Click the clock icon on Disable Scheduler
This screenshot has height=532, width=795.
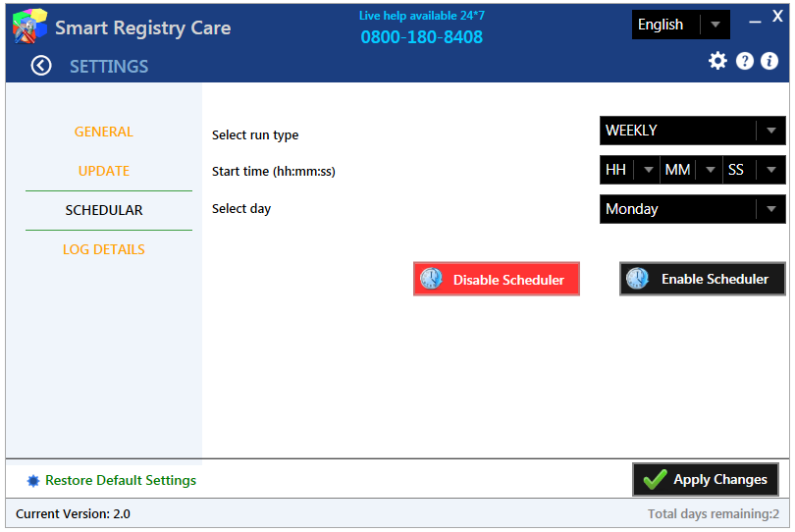click(x=431, y=279)
